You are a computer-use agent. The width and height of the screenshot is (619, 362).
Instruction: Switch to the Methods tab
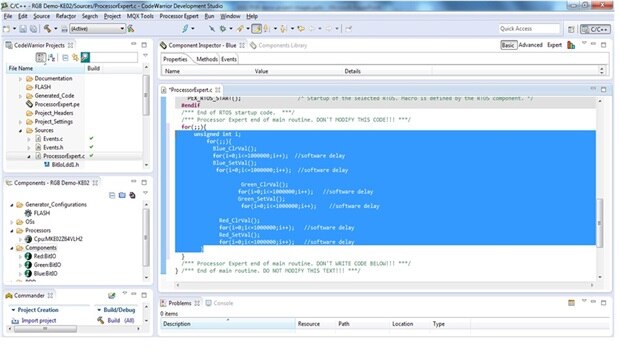207,59
